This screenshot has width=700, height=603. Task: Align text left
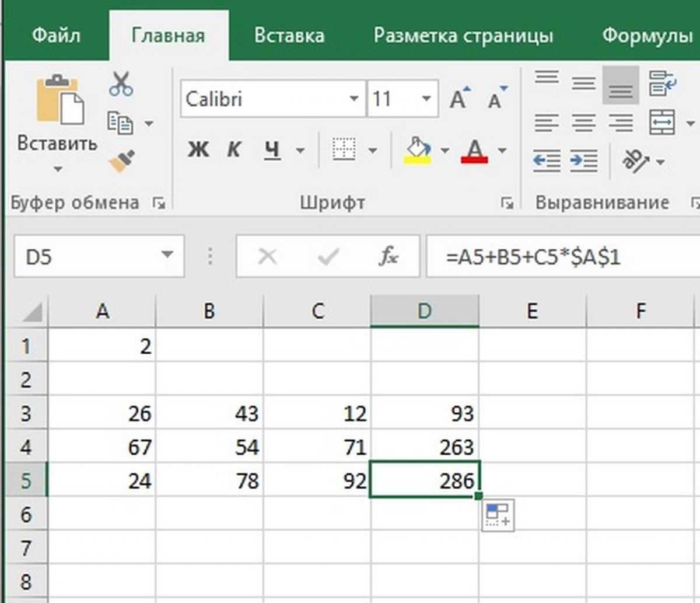[x=547, y=123]
